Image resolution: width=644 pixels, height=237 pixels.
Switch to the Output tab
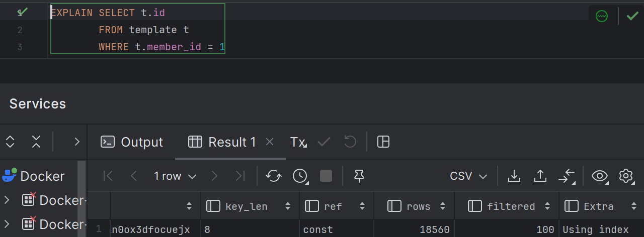pos(132,142)
